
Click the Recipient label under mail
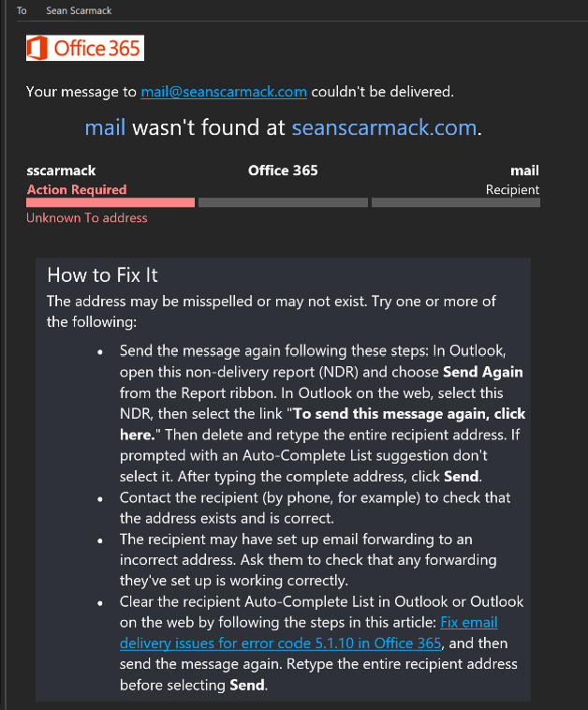pyautogui.click(x=512, y=190)
